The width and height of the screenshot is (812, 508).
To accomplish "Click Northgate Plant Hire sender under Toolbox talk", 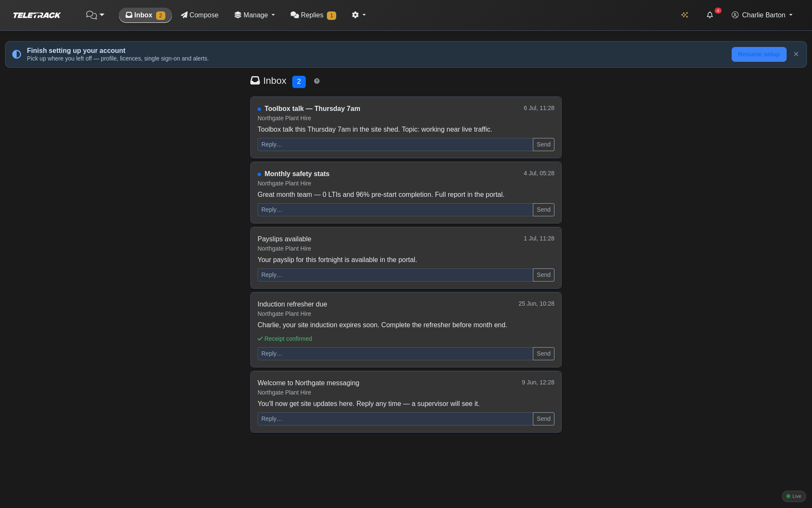I will pyautogui.click(x=284, y=119).
